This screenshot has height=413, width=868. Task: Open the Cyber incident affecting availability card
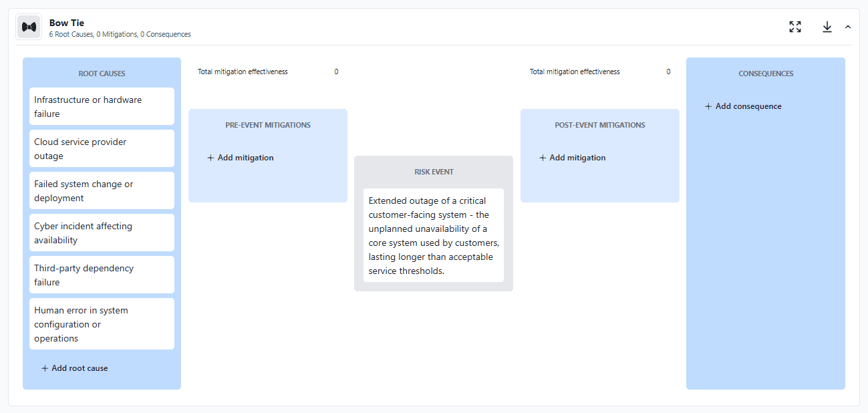pos(102,233)
